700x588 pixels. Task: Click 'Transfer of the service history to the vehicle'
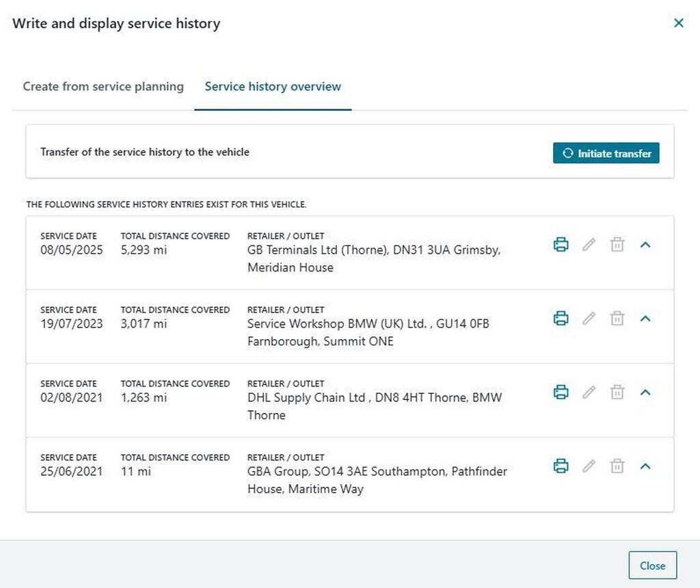145,152
